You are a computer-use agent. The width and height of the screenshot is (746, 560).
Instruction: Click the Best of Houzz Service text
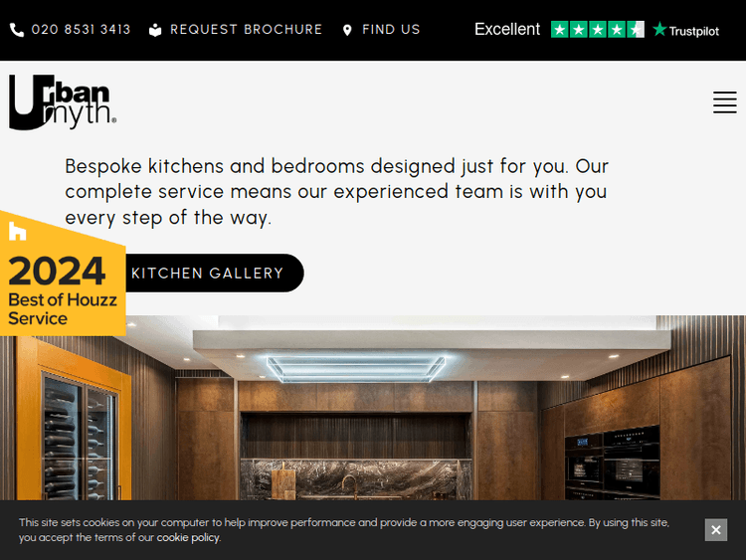tap(63, 309)
